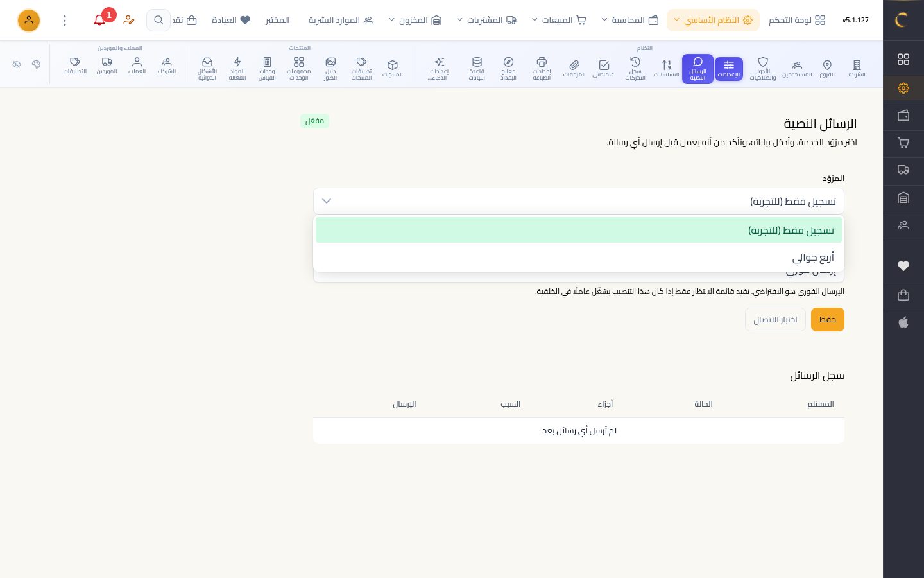The width and height of the screenshot is (924, 578).
Task: Expand the المشتريات top menu
Action: [x=486, y=20]
